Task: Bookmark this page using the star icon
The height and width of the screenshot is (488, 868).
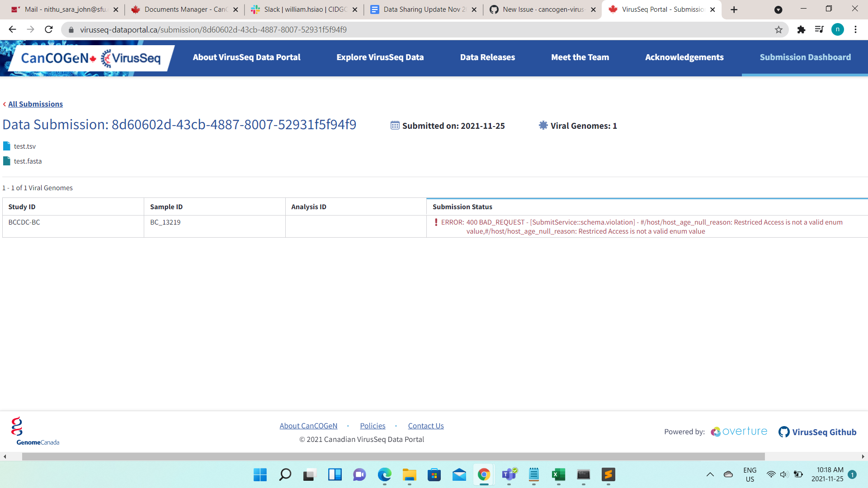Action: (779, 29)
